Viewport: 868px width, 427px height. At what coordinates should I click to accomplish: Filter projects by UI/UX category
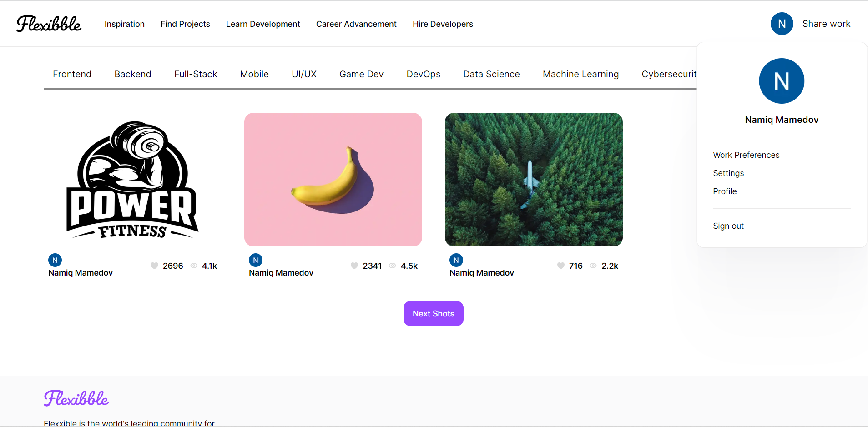(x=304, y=74)
